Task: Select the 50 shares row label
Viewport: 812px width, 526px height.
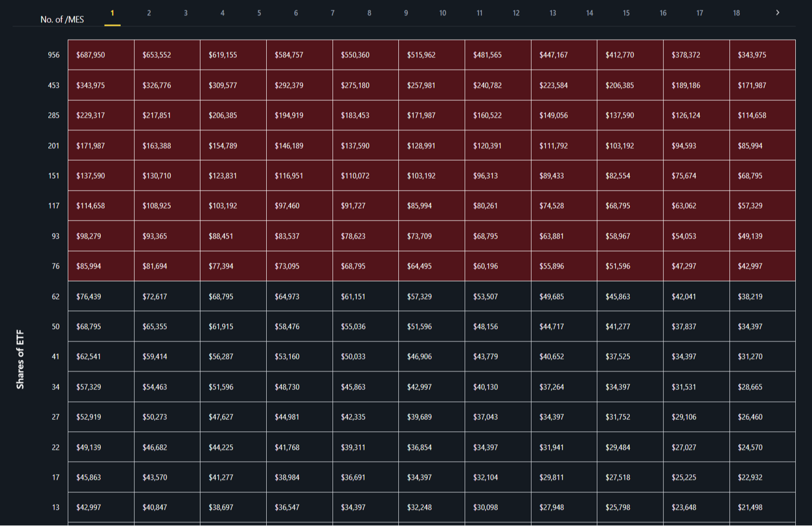Action: (55, 327)
